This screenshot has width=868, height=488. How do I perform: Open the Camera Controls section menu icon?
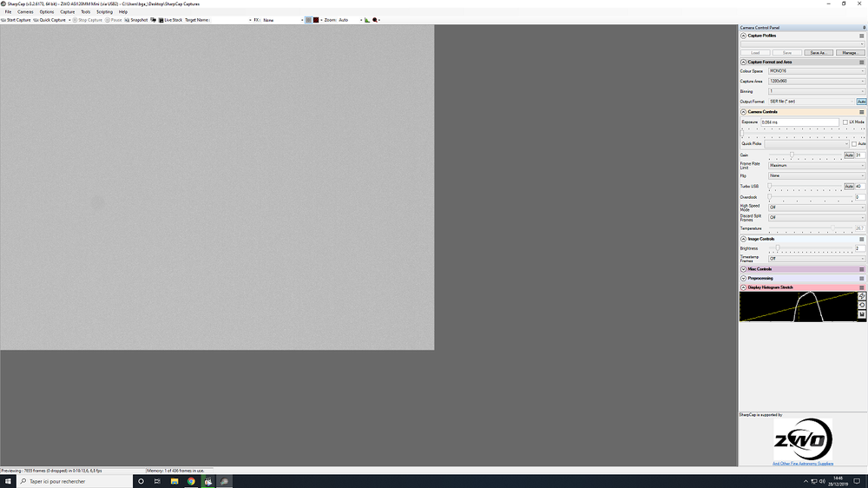pos(861,112)
